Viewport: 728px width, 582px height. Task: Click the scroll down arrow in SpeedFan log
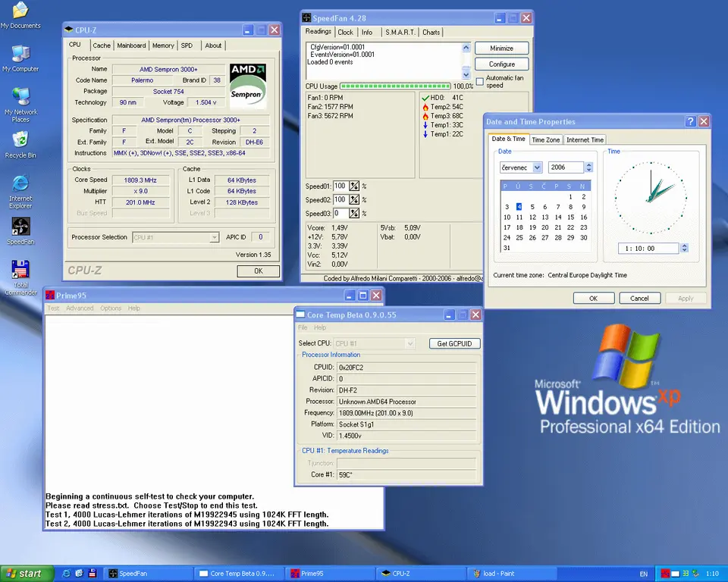[x=466, y=74]
